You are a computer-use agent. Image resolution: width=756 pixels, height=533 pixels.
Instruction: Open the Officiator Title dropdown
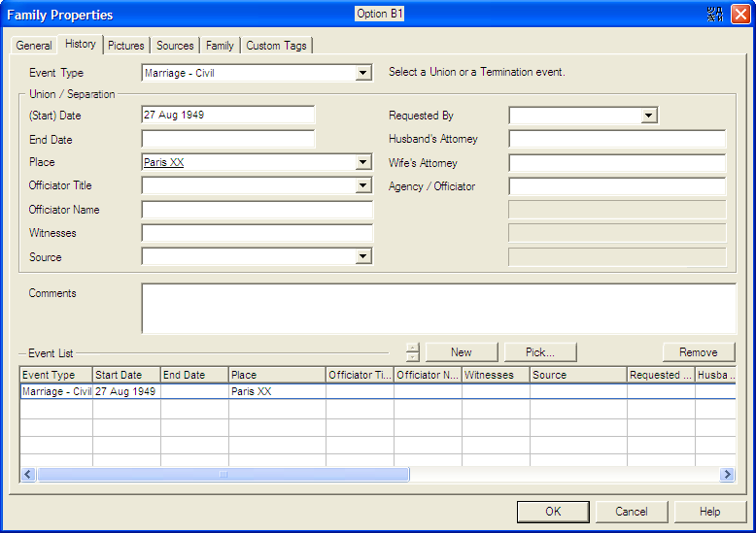[363, 185]
